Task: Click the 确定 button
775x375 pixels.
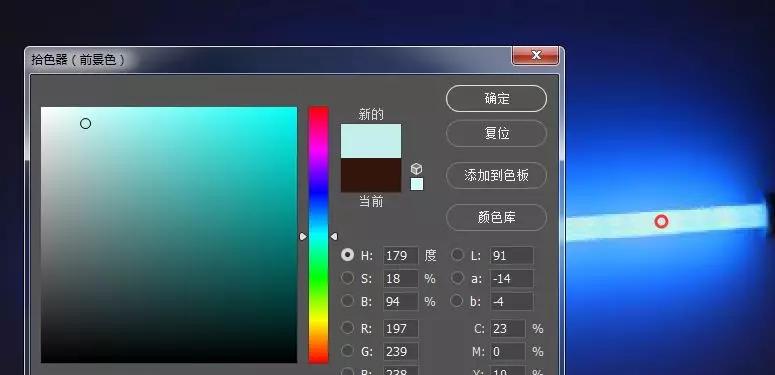Action: tap(496, 98)
